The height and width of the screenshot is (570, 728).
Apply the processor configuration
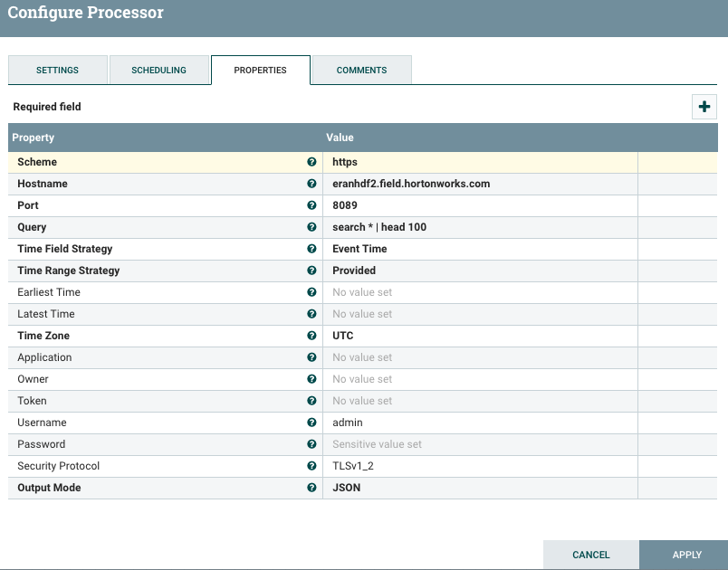point(685,555)
